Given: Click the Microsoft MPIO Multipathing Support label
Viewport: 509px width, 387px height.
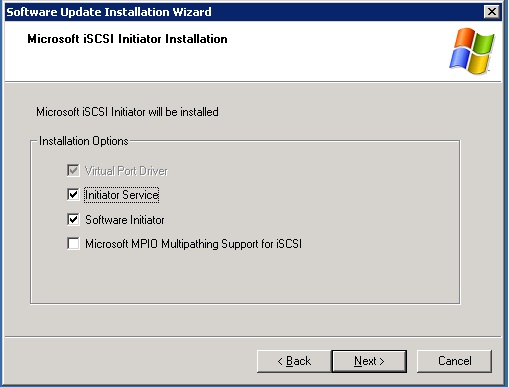Looking at the screenshot, I should pyautogui.click(x=193, y=244).
